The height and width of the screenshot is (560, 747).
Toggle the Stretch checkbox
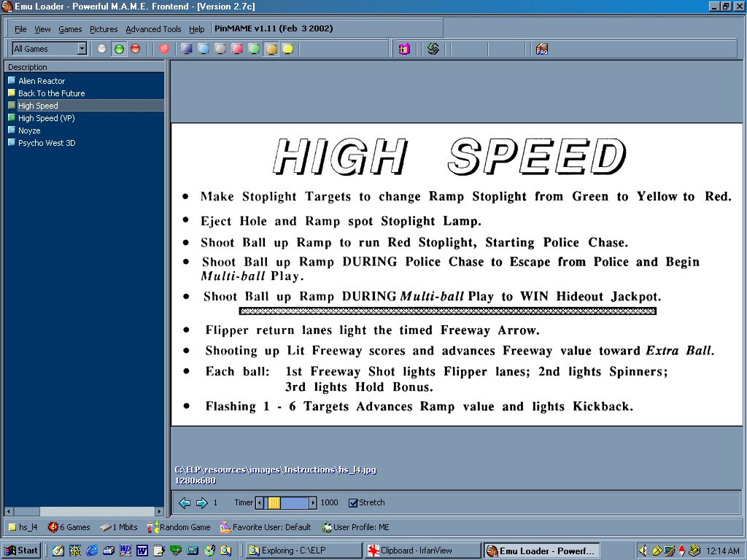pyautogui.click(x=353, y=503)
